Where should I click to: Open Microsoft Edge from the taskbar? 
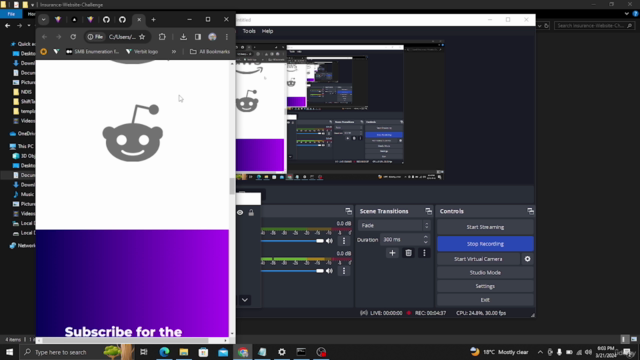pos(164,352)
